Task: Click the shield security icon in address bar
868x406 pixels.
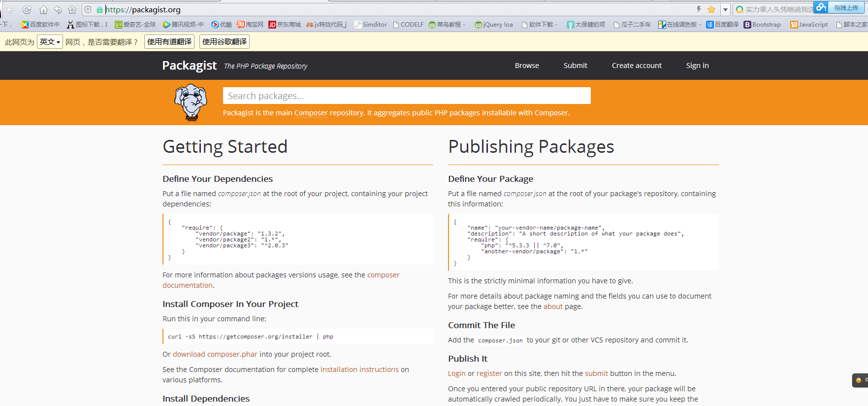Action: (88, 9)
